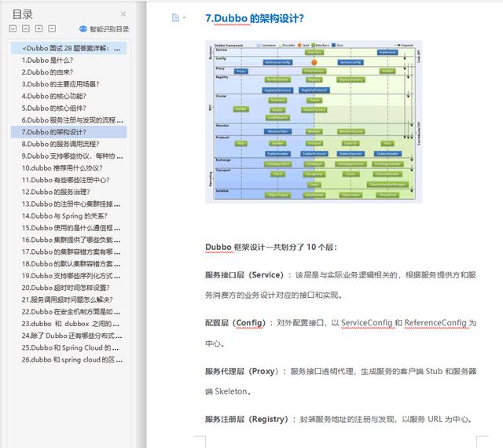Click the plus expand-all icon in outline toolbar
This screenshot has height=448, width=503.
click(39, 29)
